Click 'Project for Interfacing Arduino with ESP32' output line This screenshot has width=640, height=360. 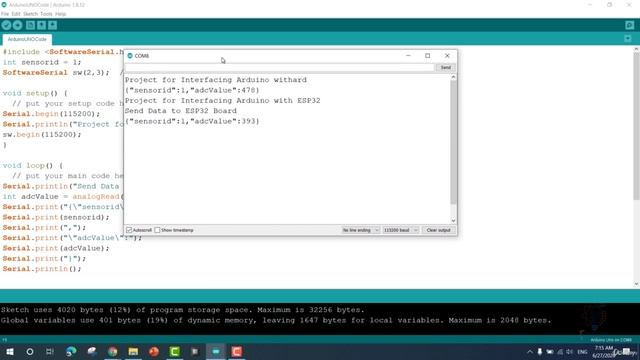pyautogui.click(x=223, y=100)
